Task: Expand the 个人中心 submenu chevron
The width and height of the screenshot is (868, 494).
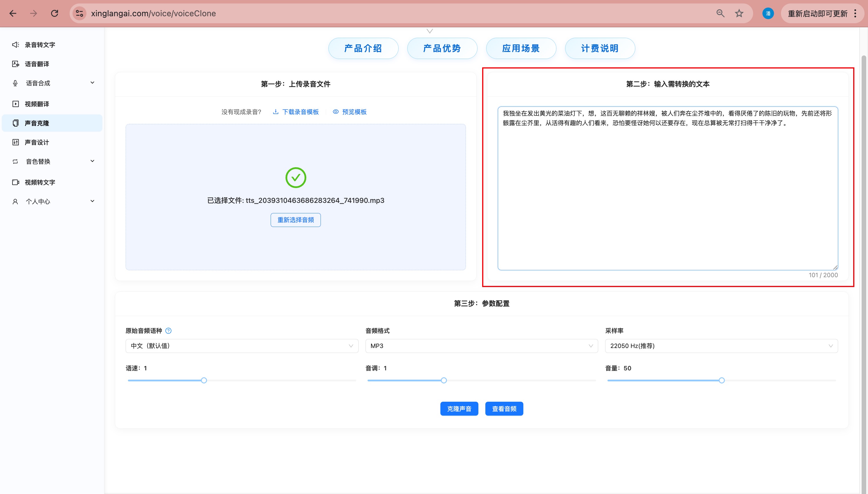Action: (x=92, y=201)
